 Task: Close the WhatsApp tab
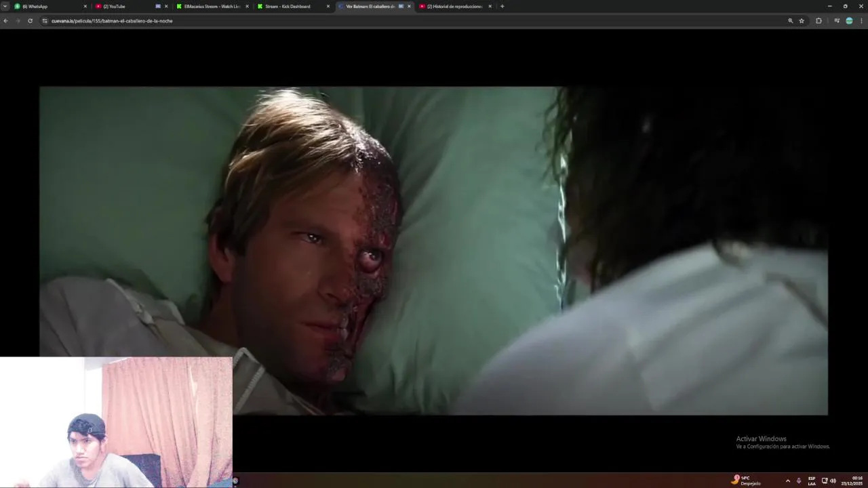[x=85, y=6]
